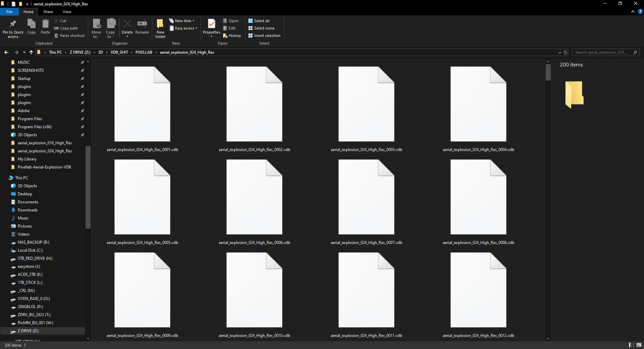The width and height of the screenshot is (644, 349).
Task: Click History in the Open group
Action: [x=232, y=36]
